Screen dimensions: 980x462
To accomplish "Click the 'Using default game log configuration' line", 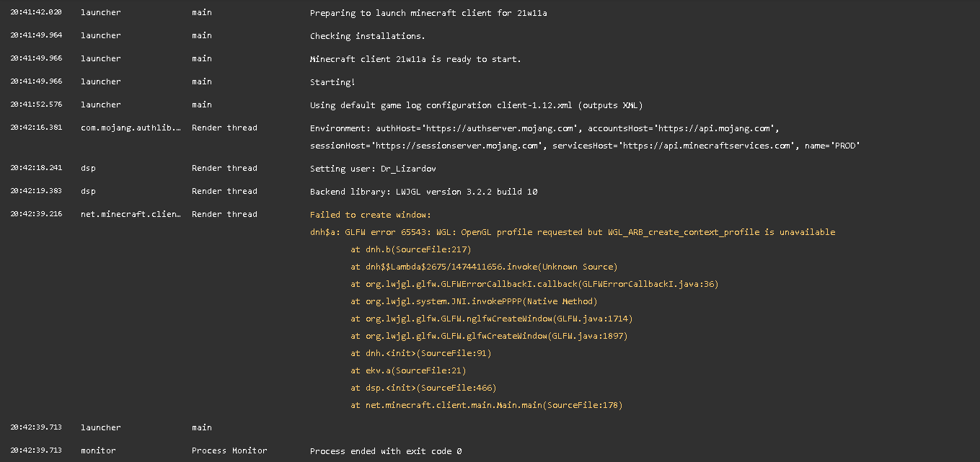I will 476,105.
